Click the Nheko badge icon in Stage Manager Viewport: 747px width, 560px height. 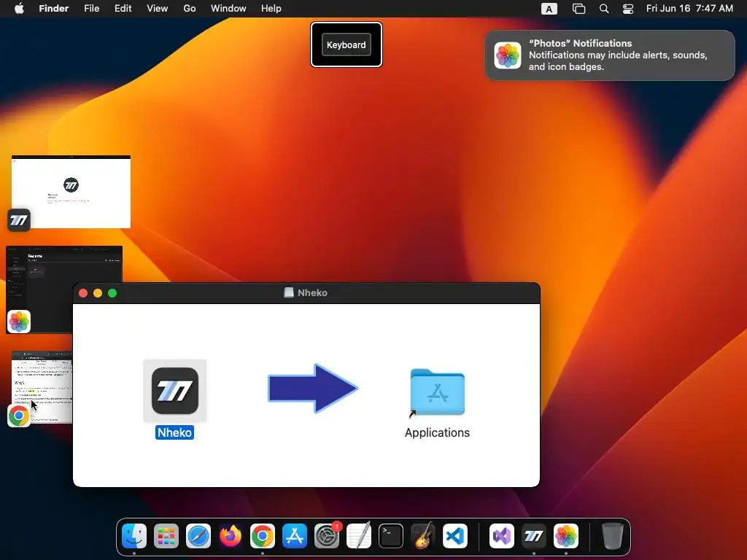[x=19, y=220]
